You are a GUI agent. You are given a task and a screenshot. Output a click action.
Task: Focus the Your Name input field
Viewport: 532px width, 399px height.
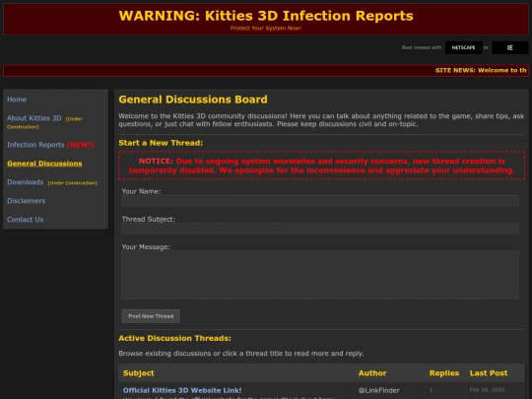click(320, 201)
